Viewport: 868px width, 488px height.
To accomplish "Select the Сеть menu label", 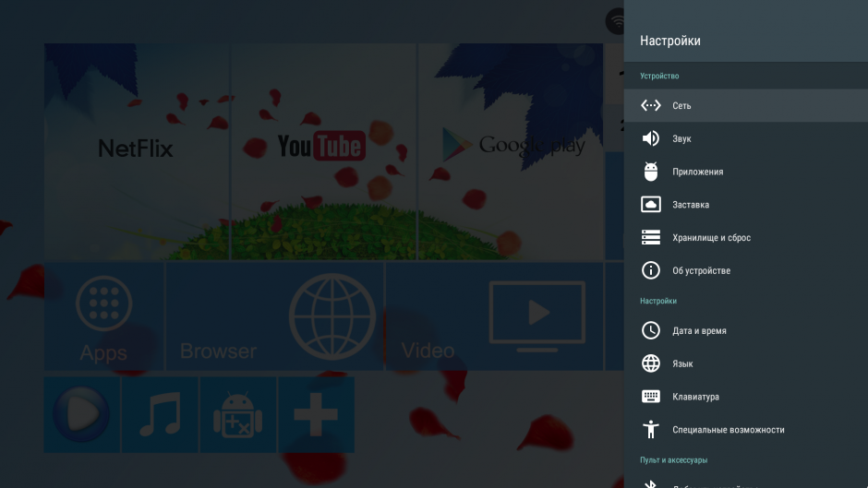I will pos(681,106).
